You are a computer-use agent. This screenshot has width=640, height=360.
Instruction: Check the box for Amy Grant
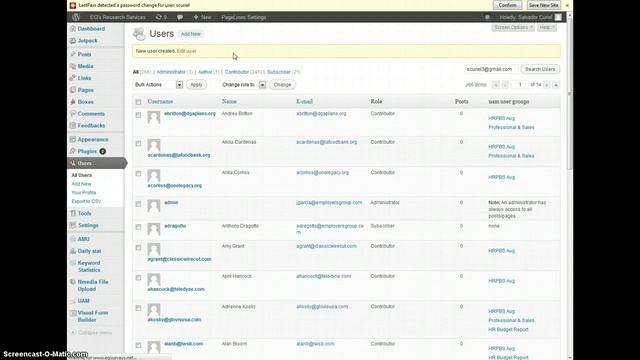(138, 248)
